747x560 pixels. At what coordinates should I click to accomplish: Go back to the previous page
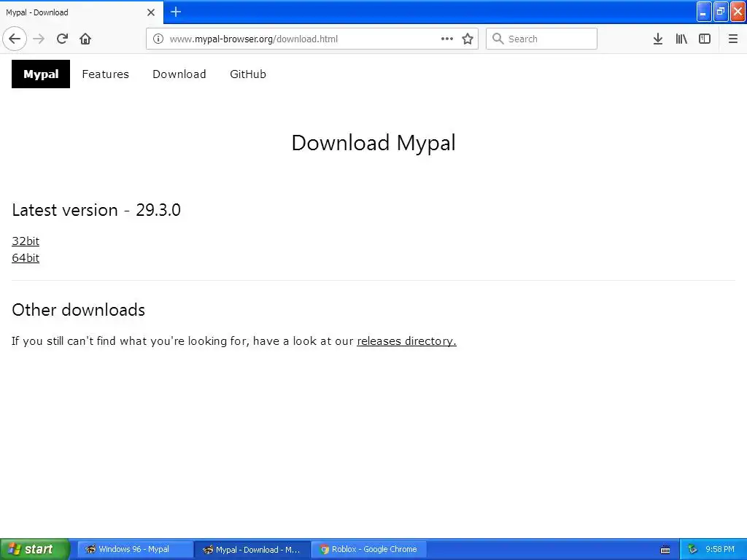15,39
